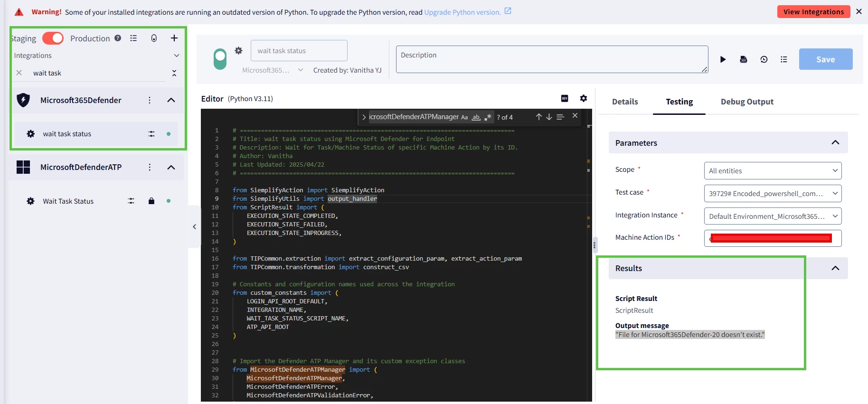868x404 pixels.
Task: Click the capsule icon next to the plus
Action: point(154,38)
